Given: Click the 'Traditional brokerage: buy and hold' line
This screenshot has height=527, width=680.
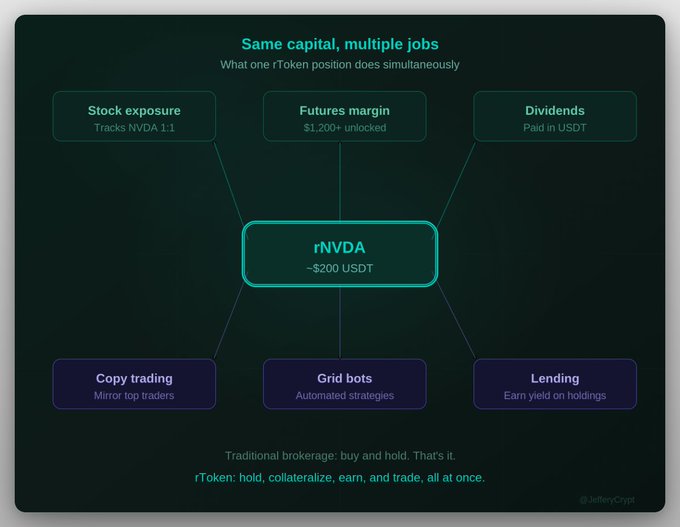Looking at the screenshot, I should click(340, 456).
